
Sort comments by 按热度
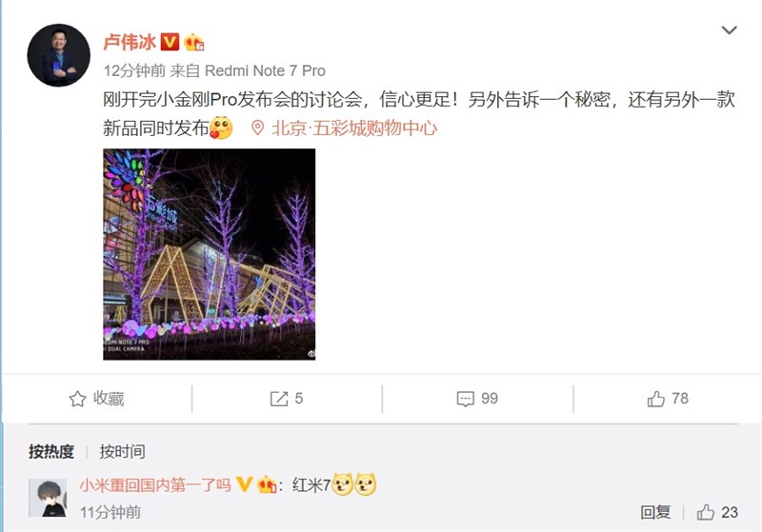click(51, 451)
